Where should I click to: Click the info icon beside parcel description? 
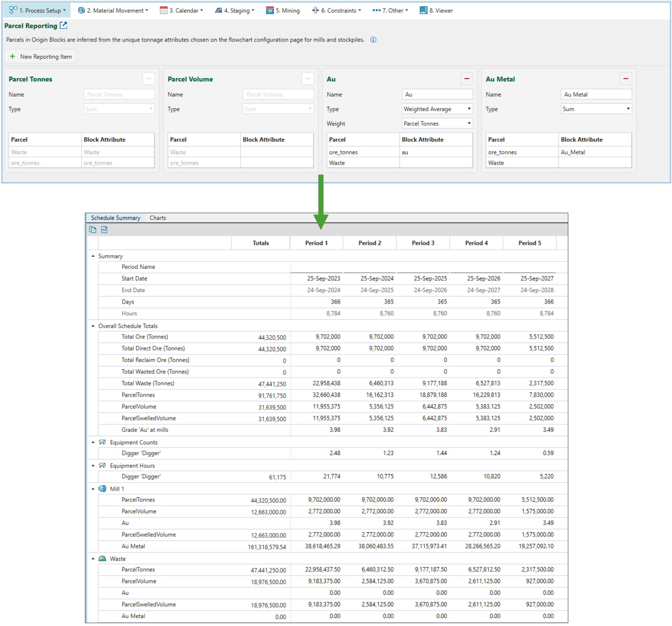(x=373, y=40)
